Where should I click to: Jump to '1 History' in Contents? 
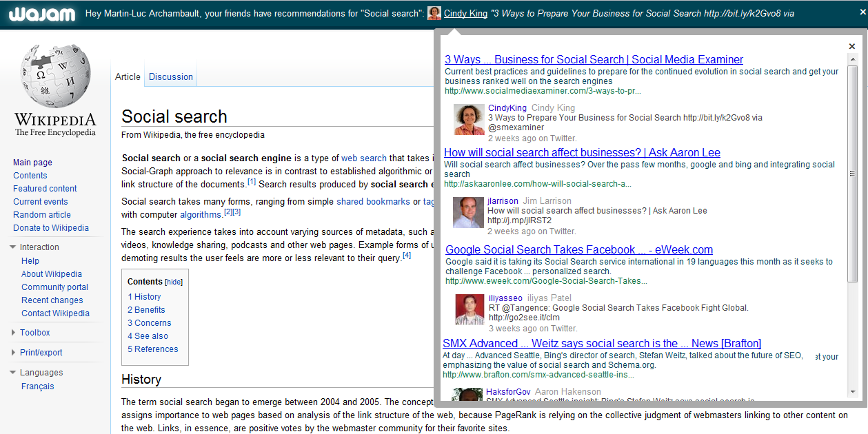144,297
